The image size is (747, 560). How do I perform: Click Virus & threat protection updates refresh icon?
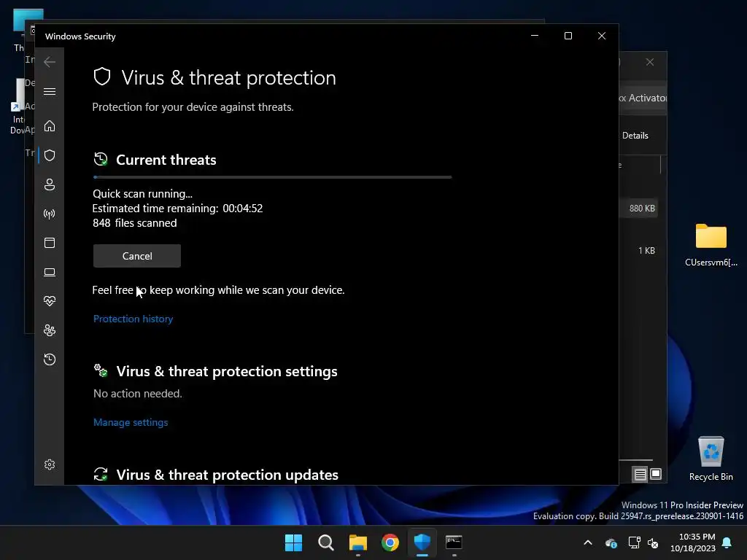point(101,474)
